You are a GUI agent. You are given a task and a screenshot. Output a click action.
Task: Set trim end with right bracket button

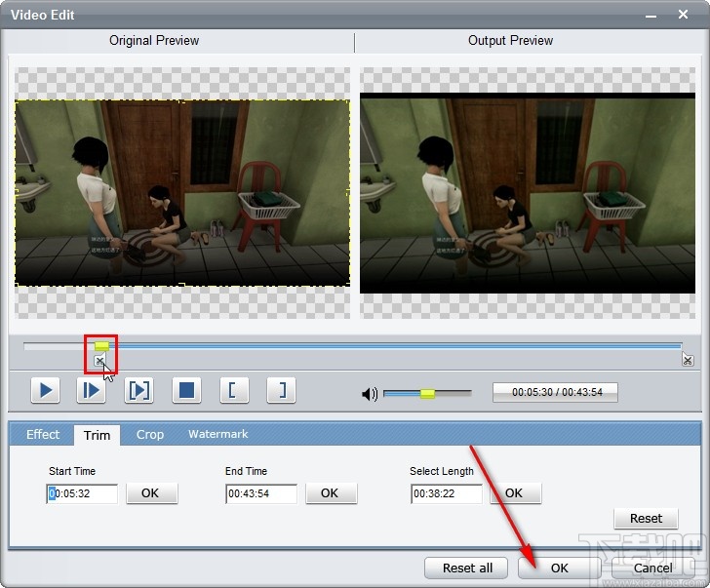click(x=281, y=390)
